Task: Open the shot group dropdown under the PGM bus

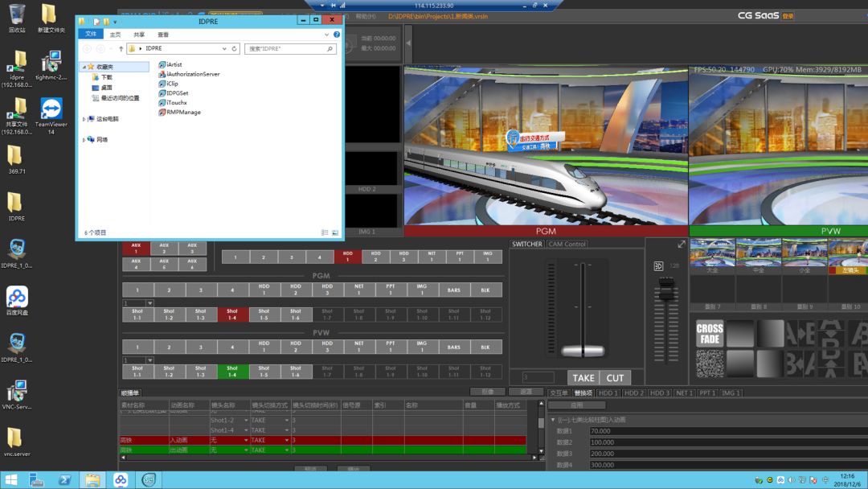Action: (x=150, y=303)
